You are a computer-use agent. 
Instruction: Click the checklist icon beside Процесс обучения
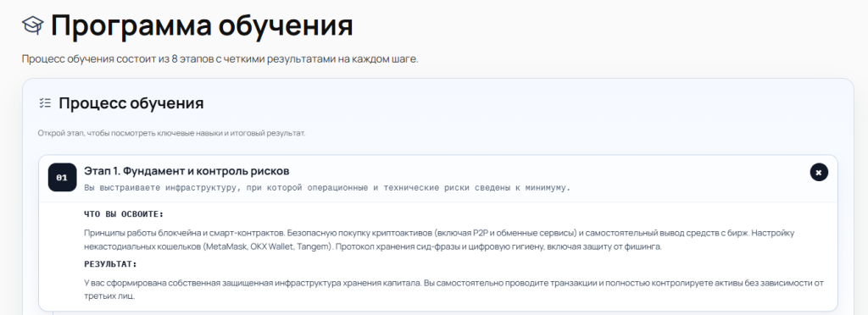click(x=46, y=102)
